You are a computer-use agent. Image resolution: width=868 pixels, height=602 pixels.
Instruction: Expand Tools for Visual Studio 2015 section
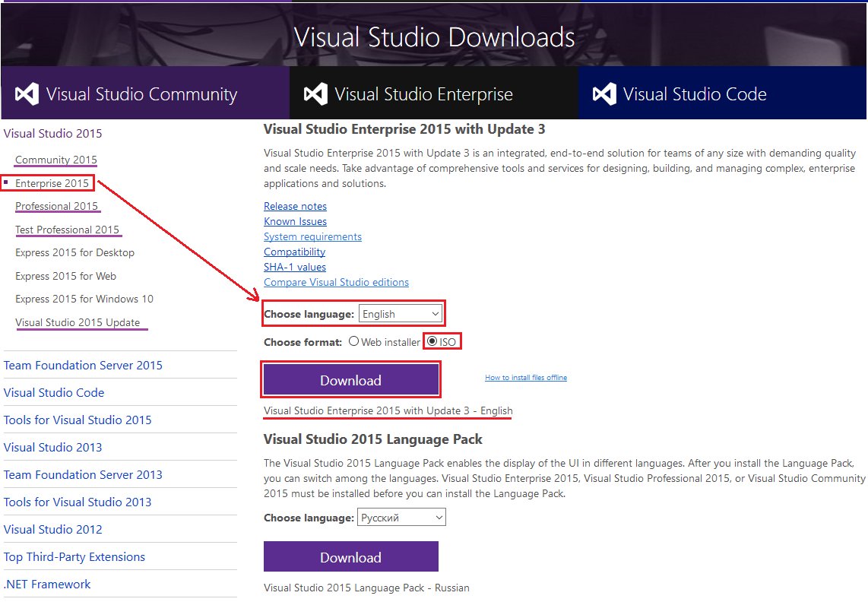point(78,420)
